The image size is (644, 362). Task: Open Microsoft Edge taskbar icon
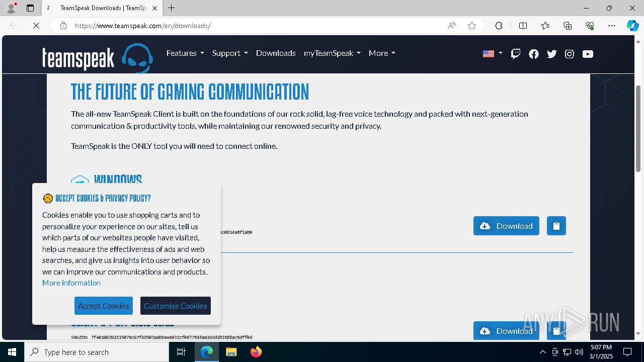point(207,352)
